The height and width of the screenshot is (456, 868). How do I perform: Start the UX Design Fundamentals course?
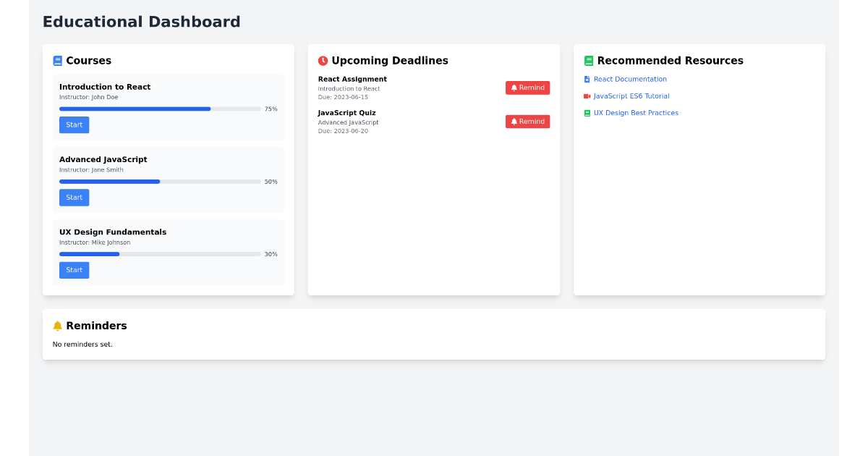74,269
